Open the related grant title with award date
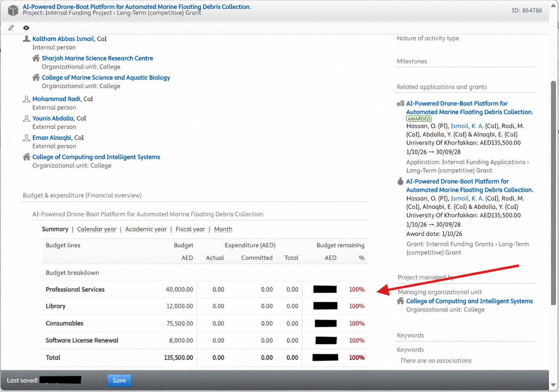This screenshot has width=559, height=392. click(x=469, y=186)
